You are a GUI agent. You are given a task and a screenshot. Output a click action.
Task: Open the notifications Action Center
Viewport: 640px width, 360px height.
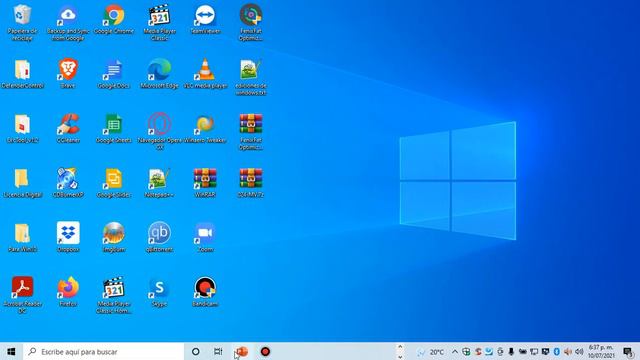(x=628, y=351)
